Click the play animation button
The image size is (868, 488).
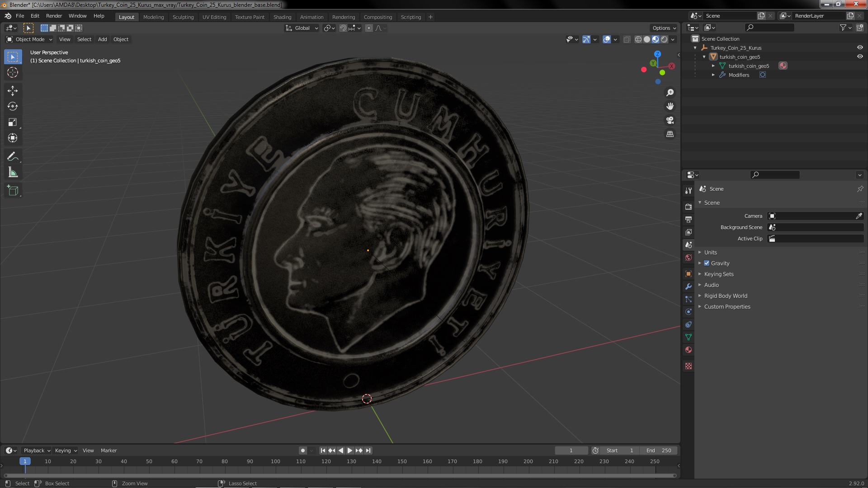pos(350,450)
